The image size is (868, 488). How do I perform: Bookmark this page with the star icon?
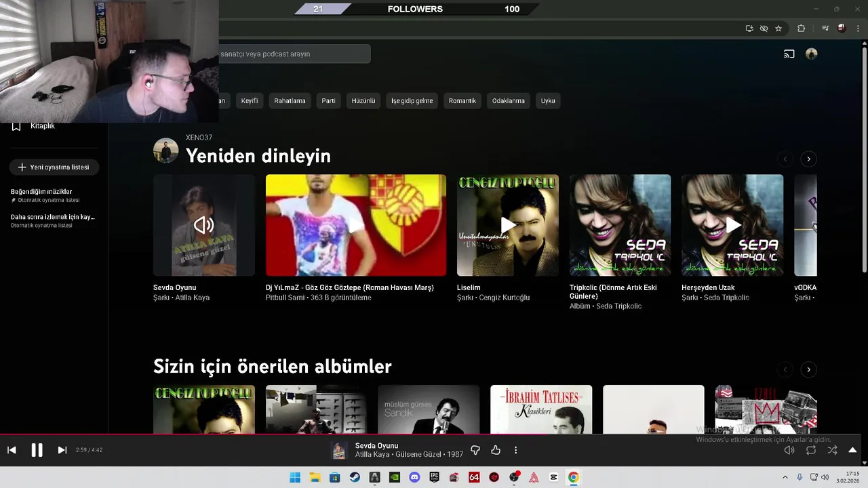[x=778, y=28]
